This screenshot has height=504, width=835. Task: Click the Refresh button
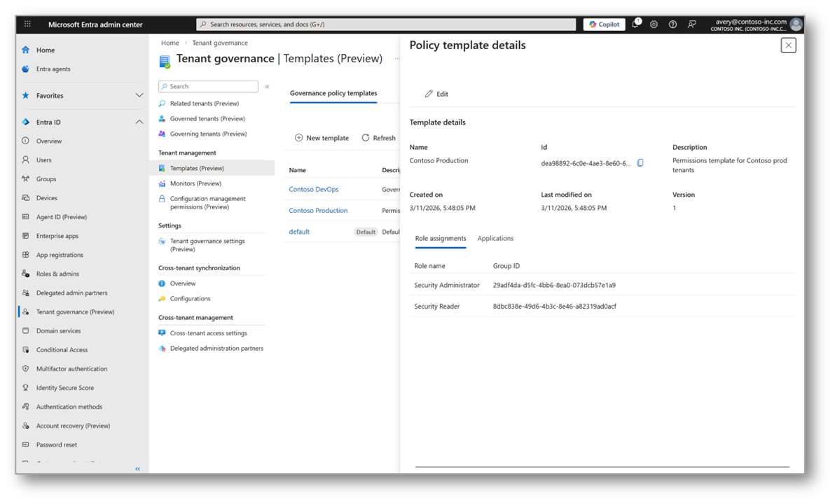(x=379, y=138)
